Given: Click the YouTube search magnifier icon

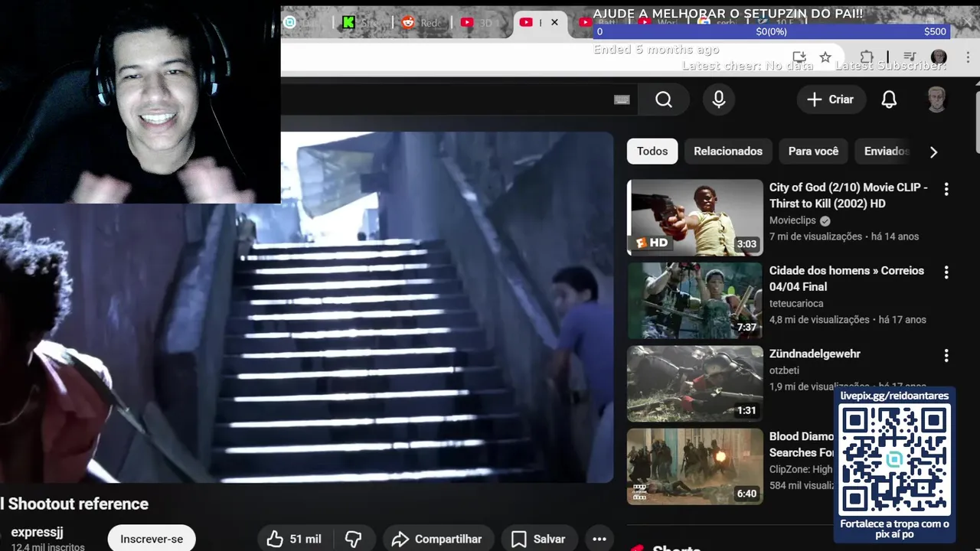Looking at the screenshot, I should 664,99.
